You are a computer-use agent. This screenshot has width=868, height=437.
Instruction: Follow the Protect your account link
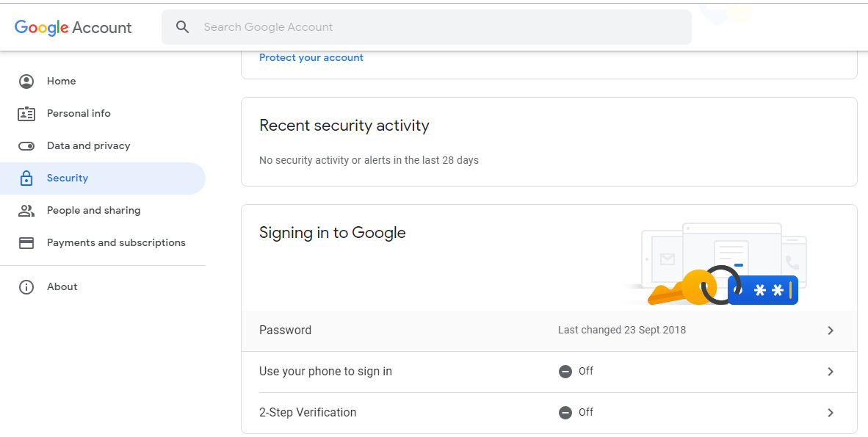click(311, 58)
